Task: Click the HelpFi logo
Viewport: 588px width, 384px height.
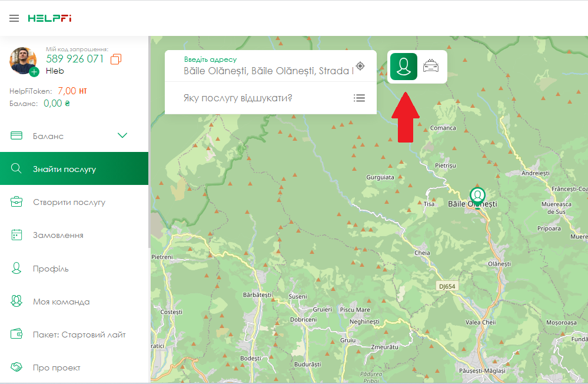Action: (x=49, y=18)
